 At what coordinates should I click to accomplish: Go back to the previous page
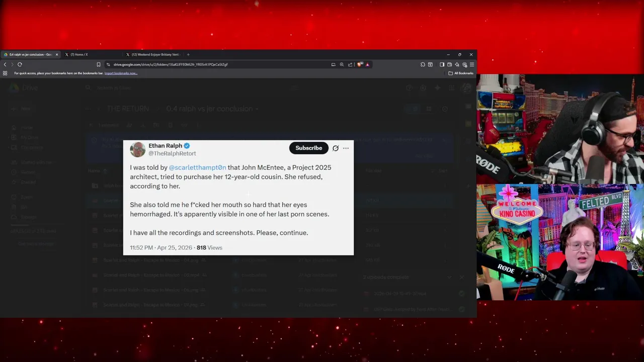pyautogui.click(x=5, y=64)
